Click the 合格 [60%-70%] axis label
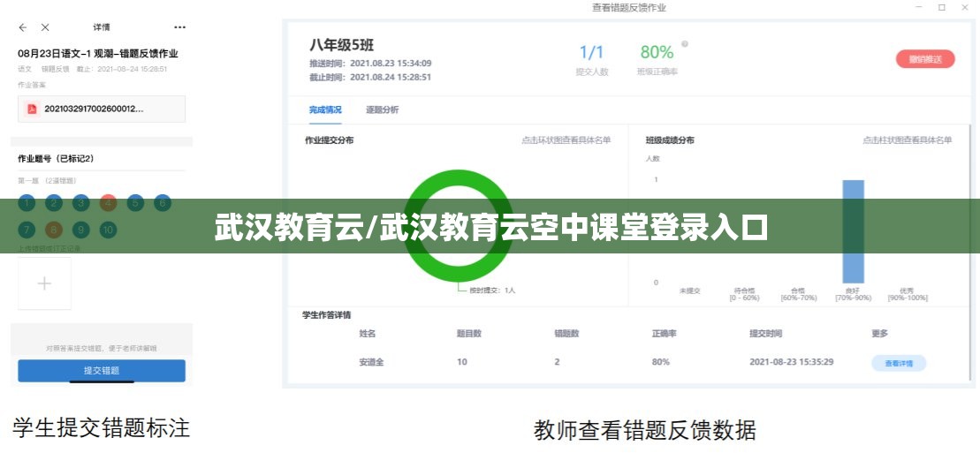The image size is (980, 453). 798,294
